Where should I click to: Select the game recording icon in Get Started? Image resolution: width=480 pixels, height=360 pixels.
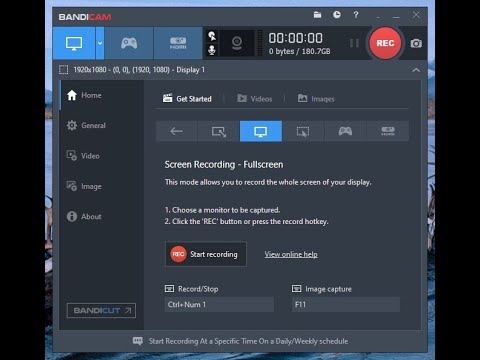pyautogui.click(x=345, y=131)
